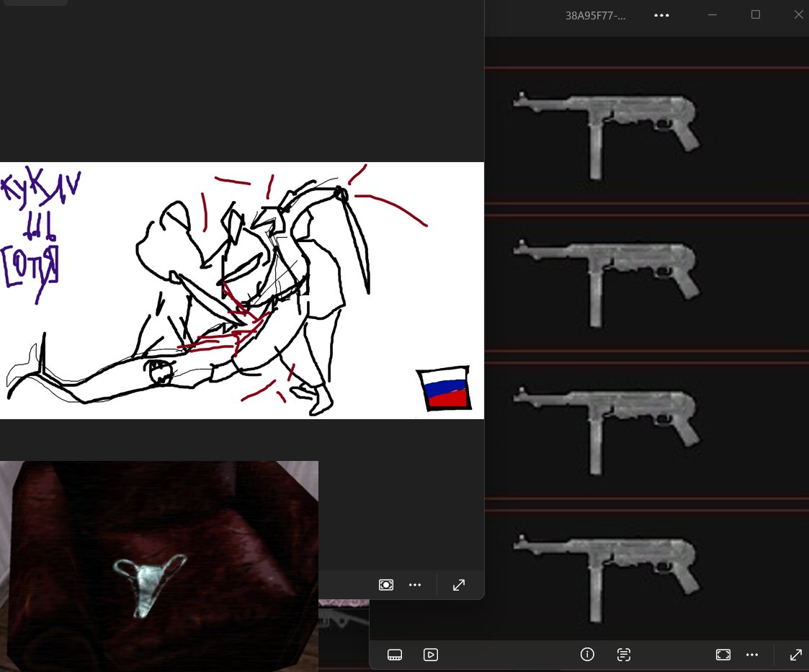This screenshot has height=672, width=809.
Task: Open the title bar more menu beside 38A95F77
Action: pos(661,15)
